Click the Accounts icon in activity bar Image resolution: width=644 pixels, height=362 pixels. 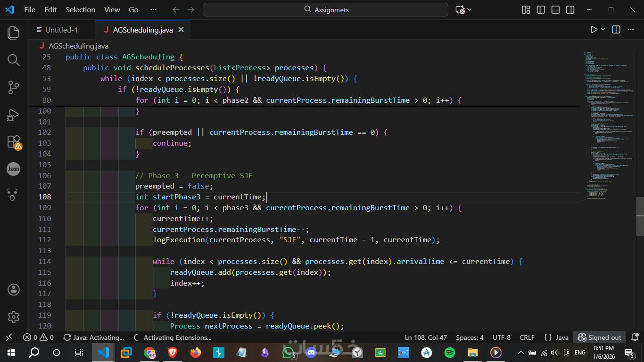pos(13,289)
